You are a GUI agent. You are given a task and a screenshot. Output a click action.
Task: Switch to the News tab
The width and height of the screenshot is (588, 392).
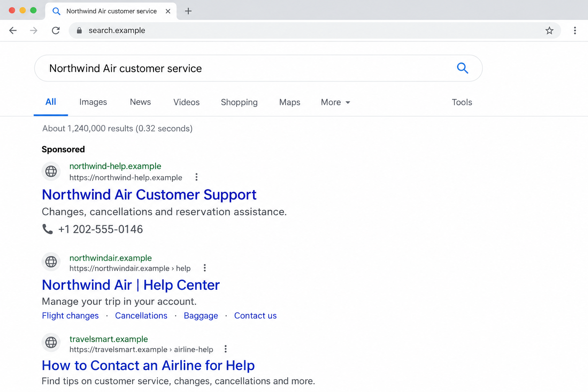point(140,102)
